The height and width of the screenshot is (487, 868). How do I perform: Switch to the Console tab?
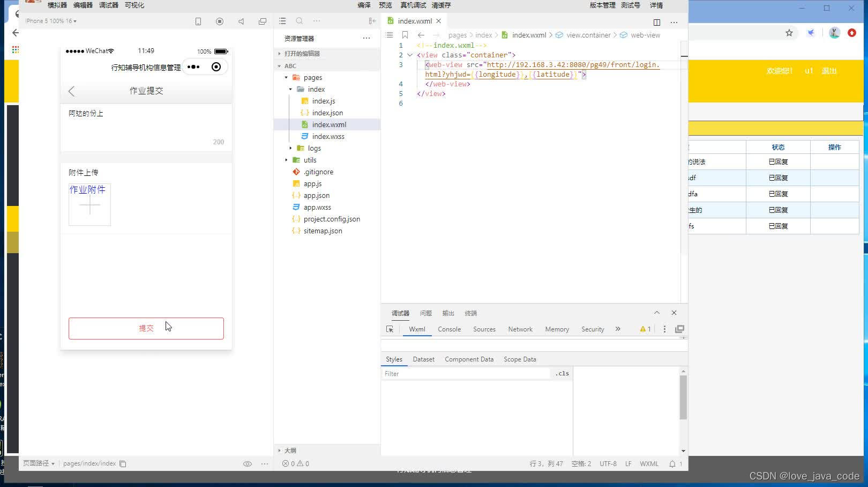pyautogui.click(x=449, y=329)
